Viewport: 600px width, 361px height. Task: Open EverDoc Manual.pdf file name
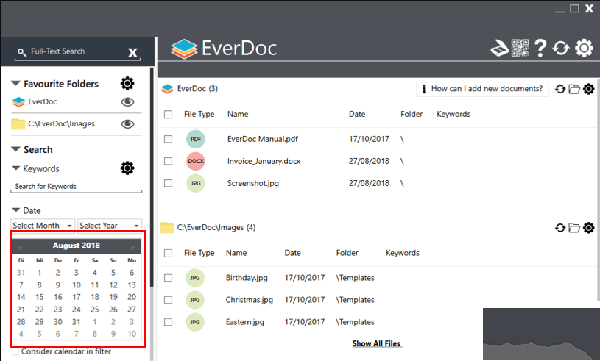point(262,139)
